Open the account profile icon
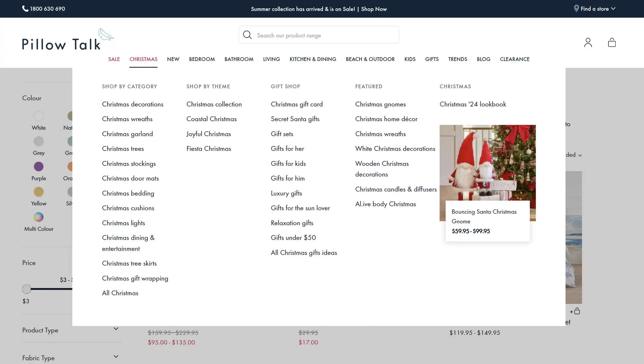 click(588, 43)
